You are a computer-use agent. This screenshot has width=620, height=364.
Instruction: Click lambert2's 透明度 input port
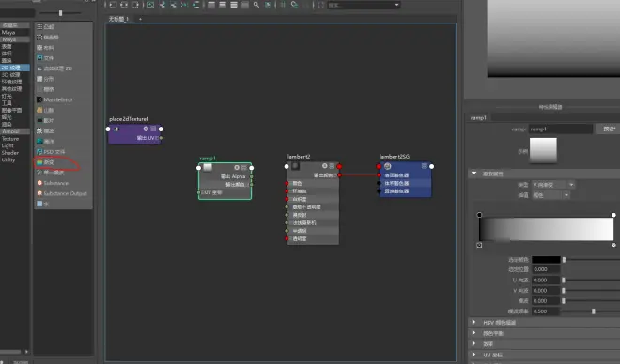point(287,238)
